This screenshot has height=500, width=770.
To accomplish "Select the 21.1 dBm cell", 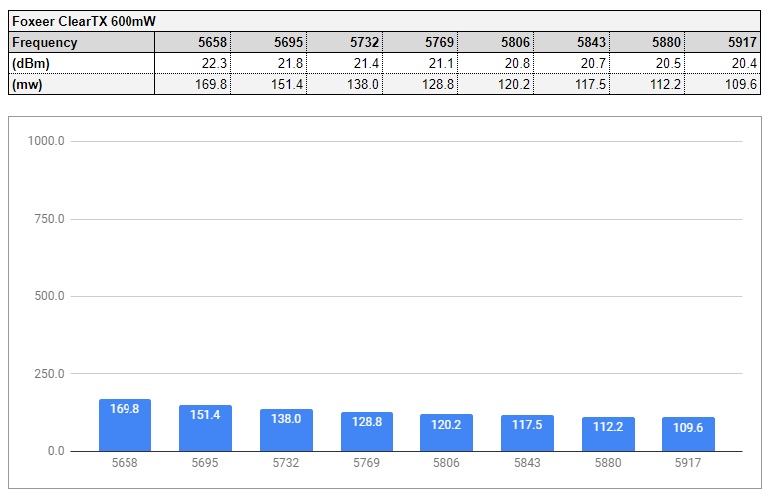I will pos(420,63).
